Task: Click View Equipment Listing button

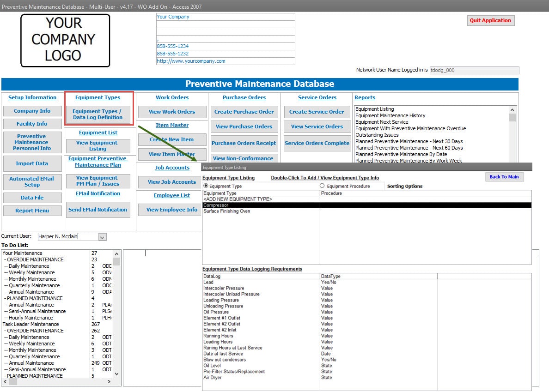Action: (x=98, y=146)
